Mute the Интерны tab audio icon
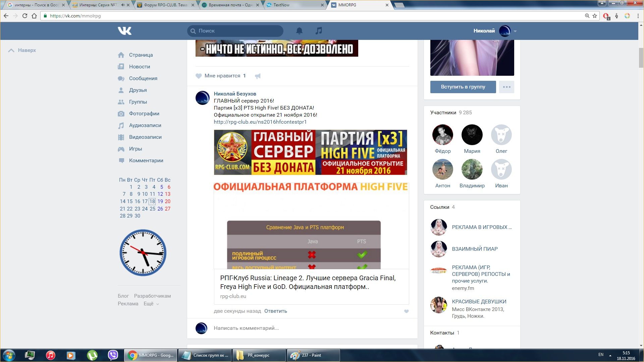644x362 pixels. (123, 5)
